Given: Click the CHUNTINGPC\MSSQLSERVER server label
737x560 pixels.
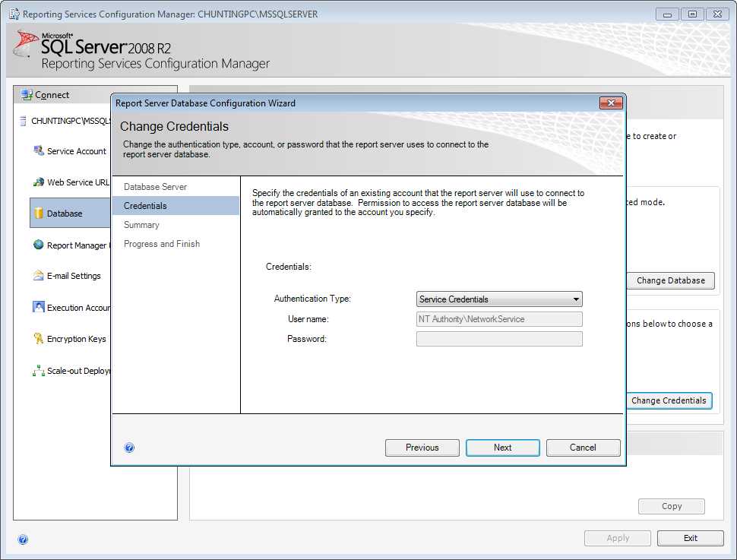Looking at the screenshot, I should coord(71,121).
